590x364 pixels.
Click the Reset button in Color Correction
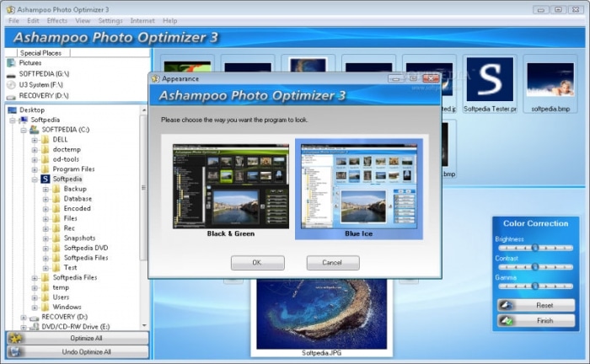point(536,305)
